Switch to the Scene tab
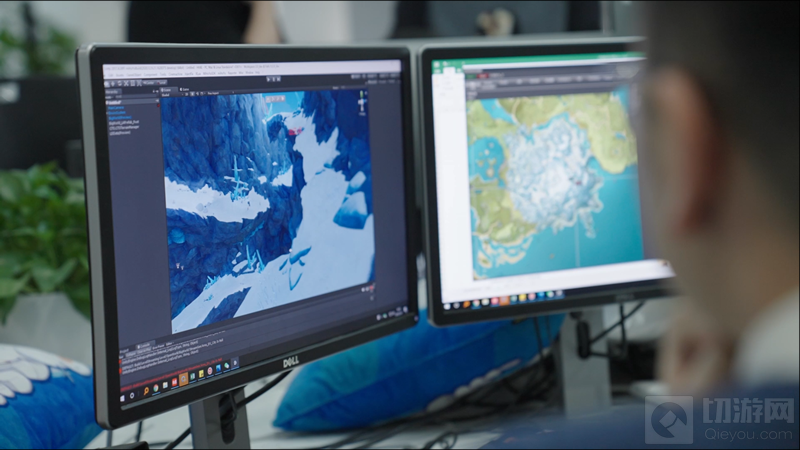This screenshot has width=800, height=450. pos(168,87)
